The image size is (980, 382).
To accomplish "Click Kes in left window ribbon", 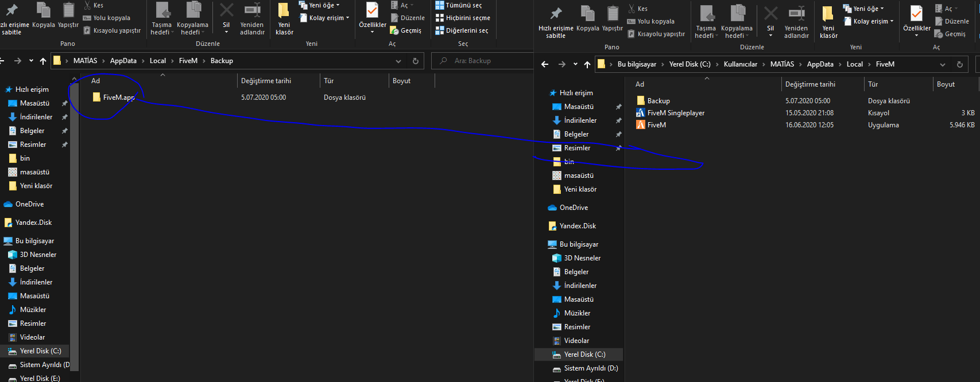I will pyautogui.click(x=94, y=5).
